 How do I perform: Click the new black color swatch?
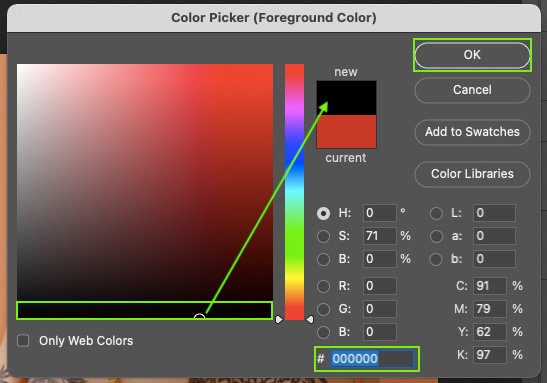346,98
